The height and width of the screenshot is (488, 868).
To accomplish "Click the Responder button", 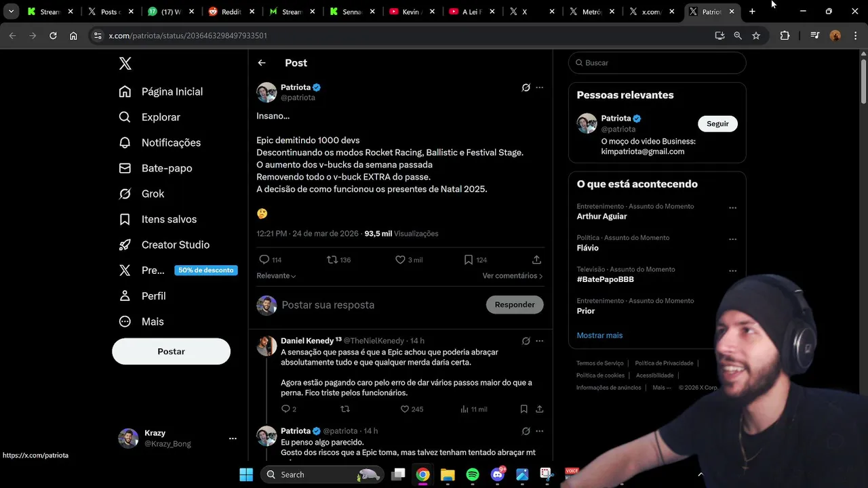I will (x=515, y=305).
